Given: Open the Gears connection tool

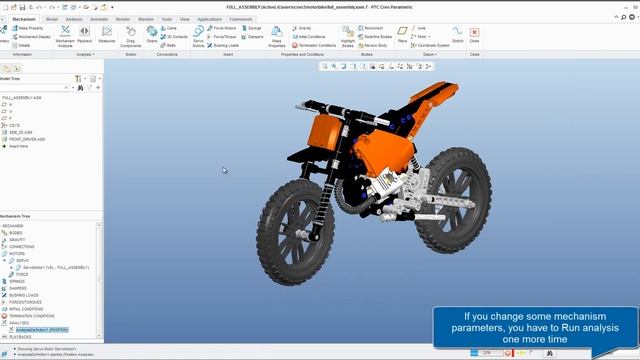Looking at the screenshot, I should [x=152, y=35].
